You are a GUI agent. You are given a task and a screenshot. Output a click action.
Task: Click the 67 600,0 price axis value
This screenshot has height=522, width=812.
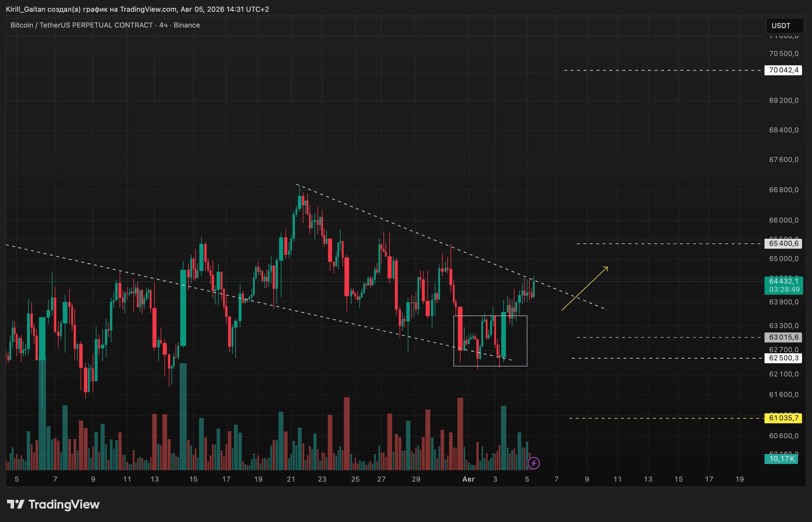coord(784,160)
